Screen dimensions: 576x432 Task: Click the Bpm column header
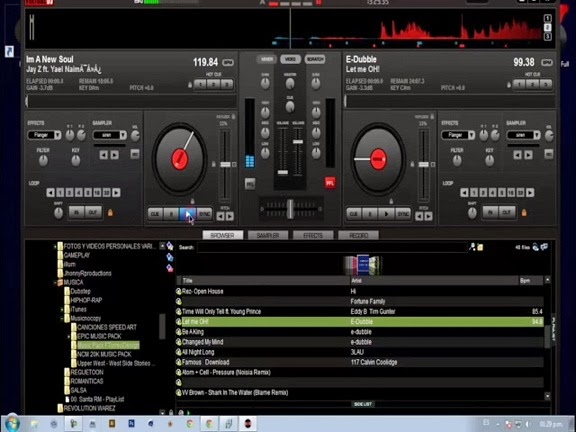[530, 281]
